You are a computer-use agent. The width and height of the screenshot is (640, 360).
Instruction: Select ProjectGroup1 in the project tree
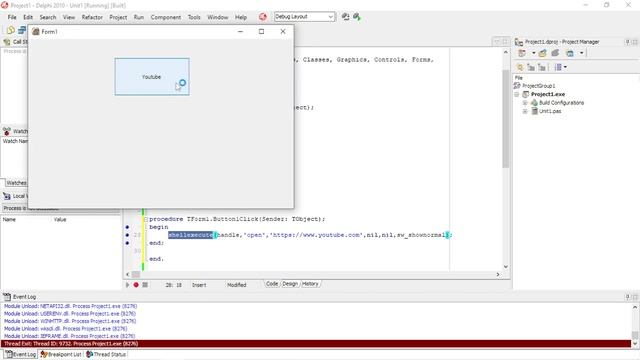[539, 86]
